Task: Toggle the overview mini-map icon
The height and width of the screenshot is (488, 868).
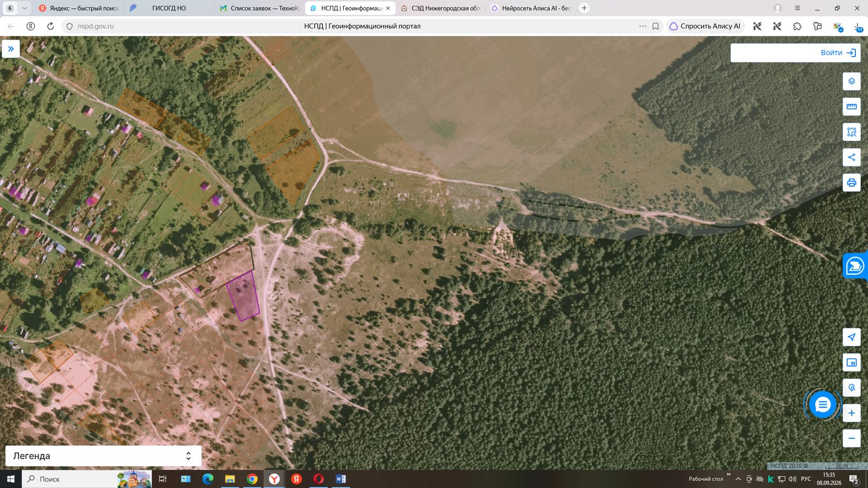Action: [851, 363]
